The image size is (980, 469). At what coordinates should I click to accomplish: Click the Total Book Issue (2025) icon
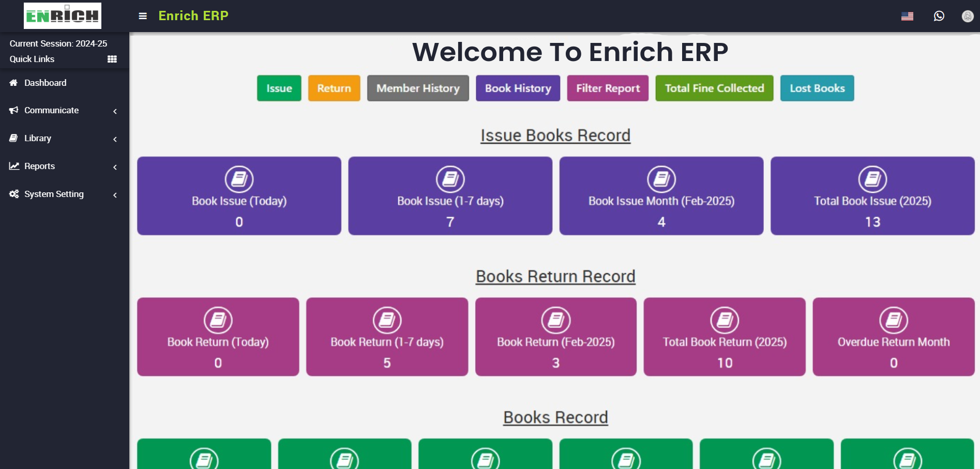(x=872, y=179)
